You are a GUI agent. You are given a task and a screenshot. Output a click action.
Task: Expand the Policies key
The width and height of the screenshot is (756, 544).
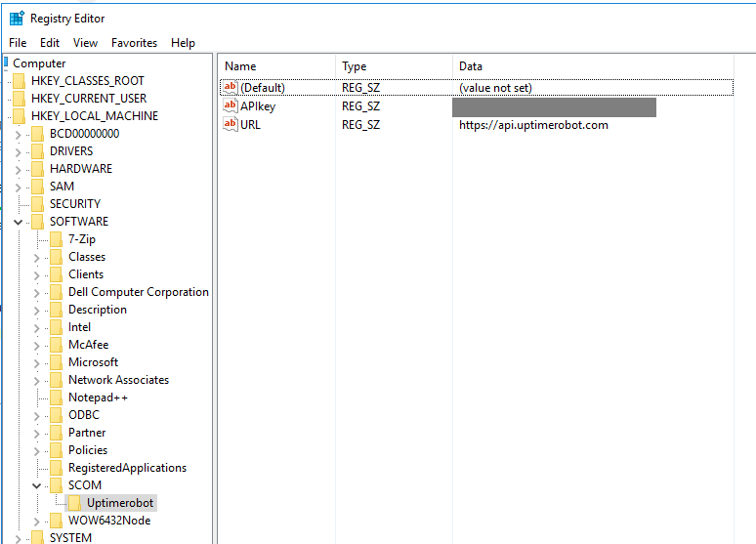pyautogui.click(x=37, y=451)
